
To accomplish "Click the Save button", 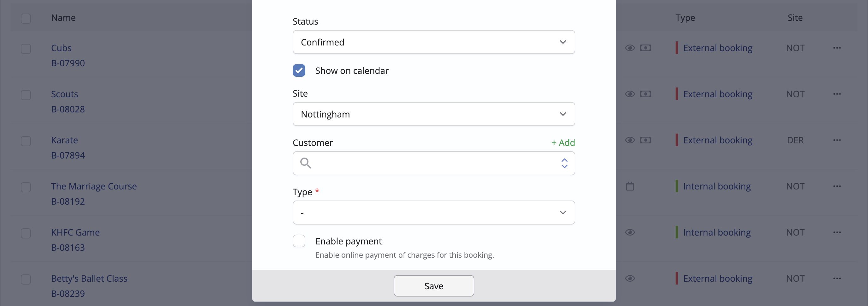I will coord(434,286).
